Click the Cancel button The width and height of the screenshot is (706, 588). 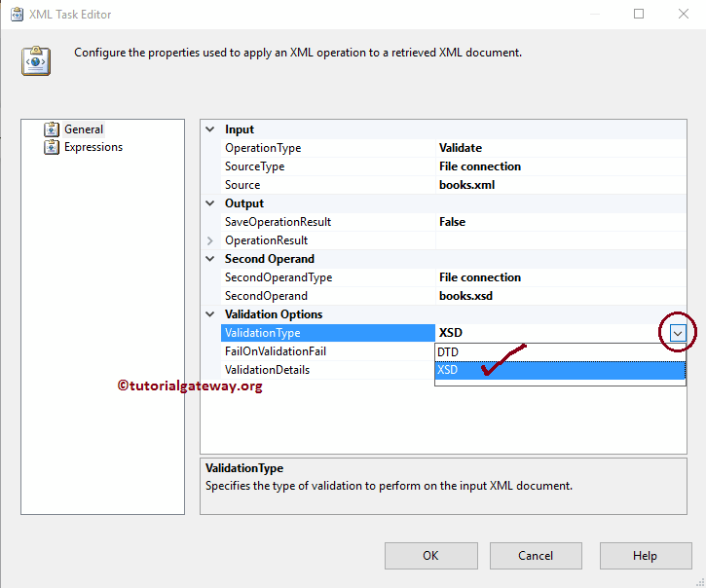tap(536, 556)
